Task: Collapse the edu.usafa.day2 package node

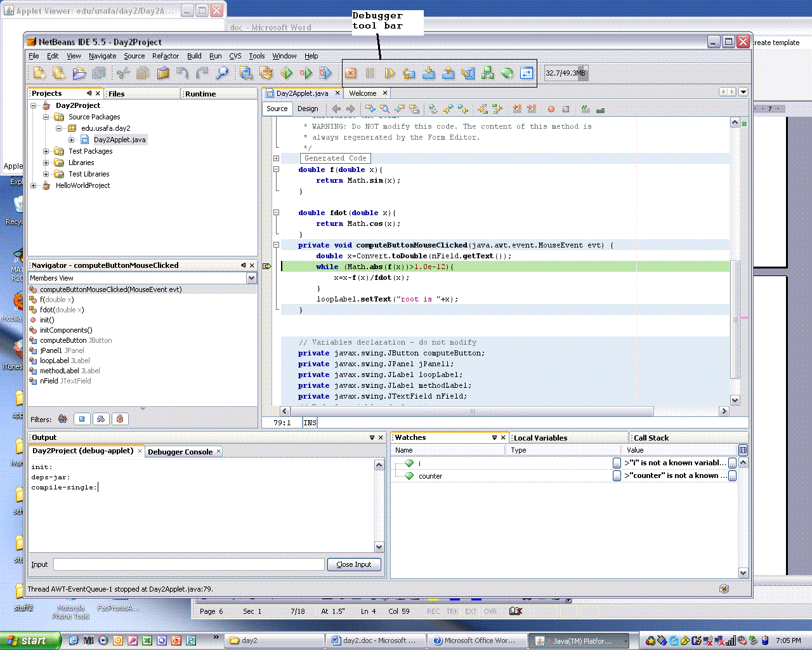Action: (x=58, y=128)
